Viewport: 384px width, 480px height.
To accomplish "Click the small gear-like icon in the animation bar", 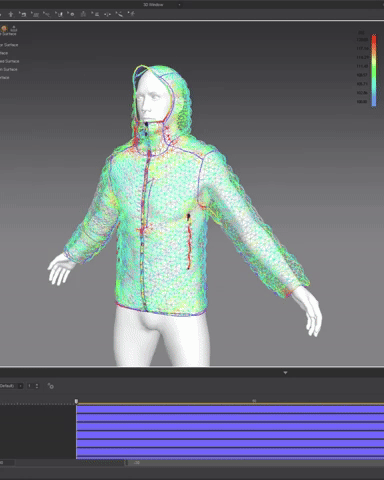I will [x=51, y=386].
